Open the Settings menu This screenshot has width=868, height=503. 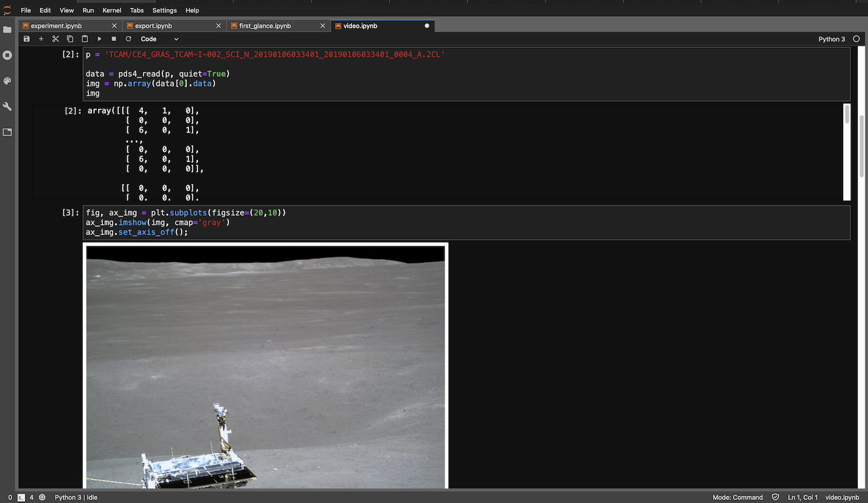tap(164, 10)
